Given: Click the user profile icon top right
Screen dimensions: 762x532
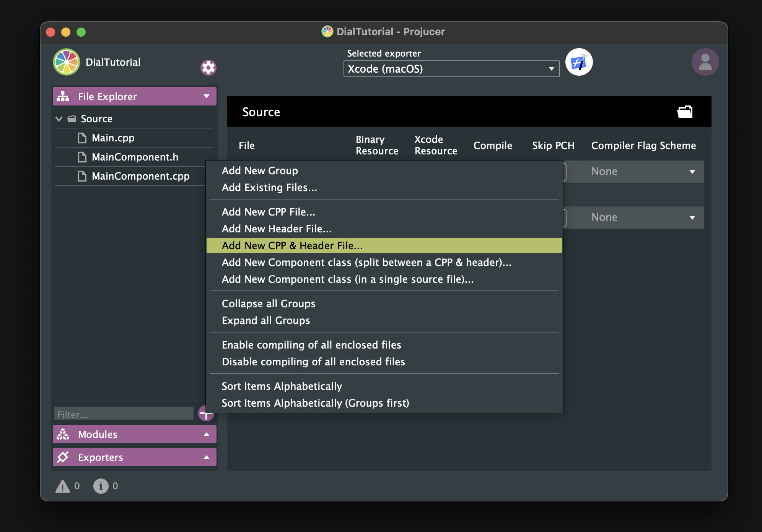Looking at the screenshot, I should (x=707, y=62).
